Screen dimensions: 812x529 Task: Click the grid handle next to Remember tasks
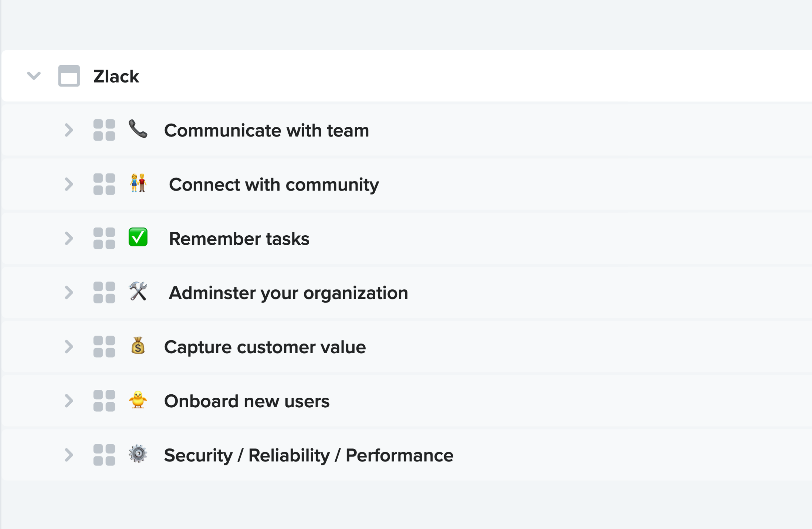click(x=104, y=239)
